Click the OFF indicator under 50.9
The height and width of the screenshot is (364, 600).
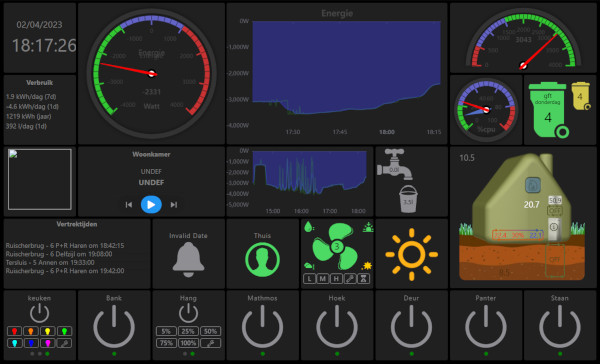(554, 211)
